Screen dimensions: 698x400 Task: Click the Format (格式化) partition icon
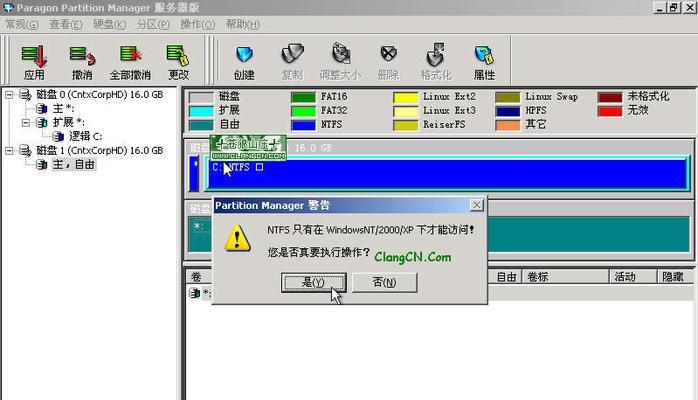[436, 54]
